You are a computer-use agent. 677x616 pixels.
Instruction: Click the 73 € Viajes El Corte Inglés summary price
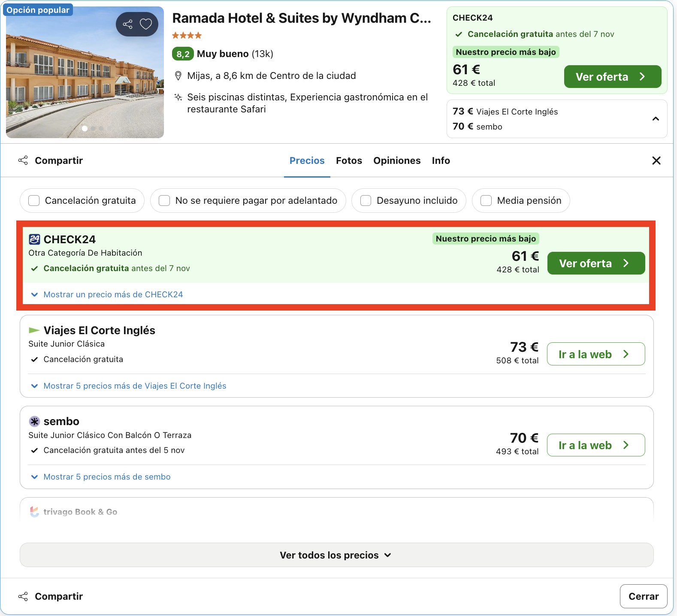pyautogui.click(x=505, y=112)
